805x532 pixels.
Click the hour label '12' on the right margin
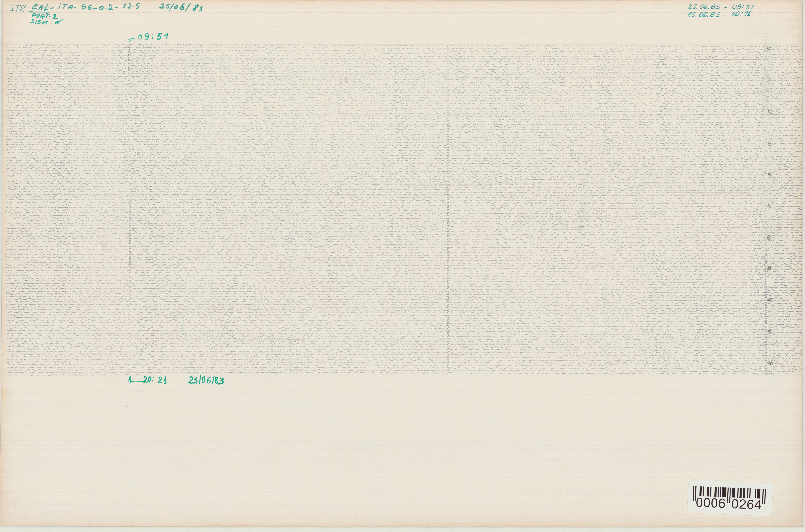pos(769,112)
